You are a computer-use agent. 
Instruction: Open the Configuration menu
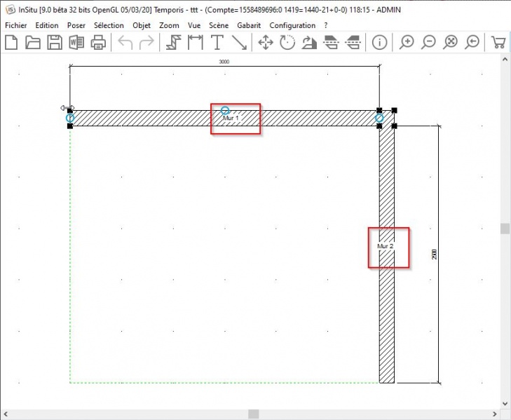coord(292,25)
